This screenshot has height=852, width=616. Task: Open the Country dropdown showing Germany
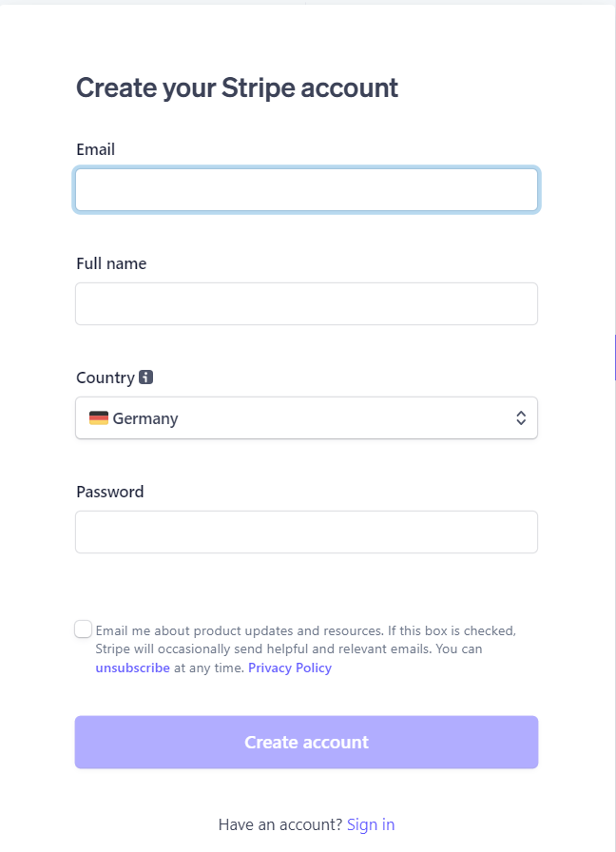click(306, 417)
